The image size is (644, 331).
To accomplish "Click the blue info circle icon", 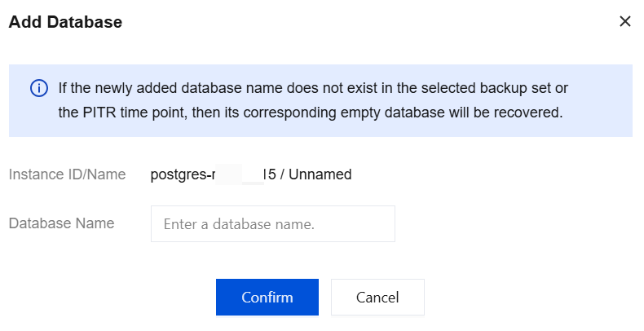I will pyautogui.click(x=38, y=88).
